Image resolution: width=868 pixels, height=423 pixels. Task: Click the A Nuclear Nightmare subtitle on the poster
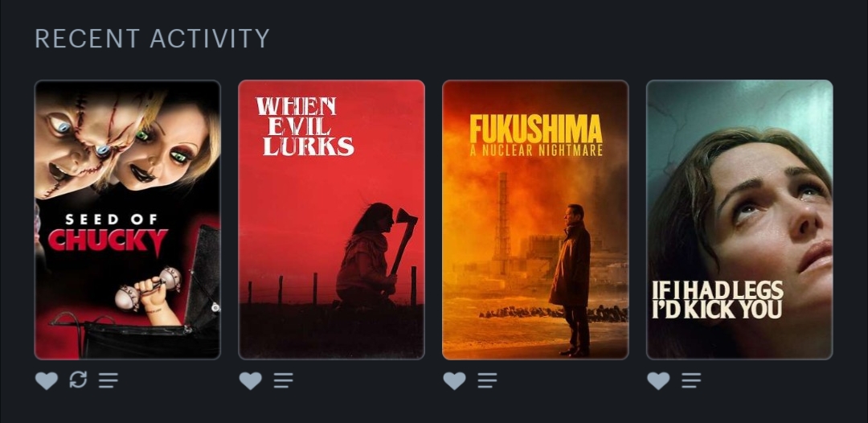click(x=536, y=150)
